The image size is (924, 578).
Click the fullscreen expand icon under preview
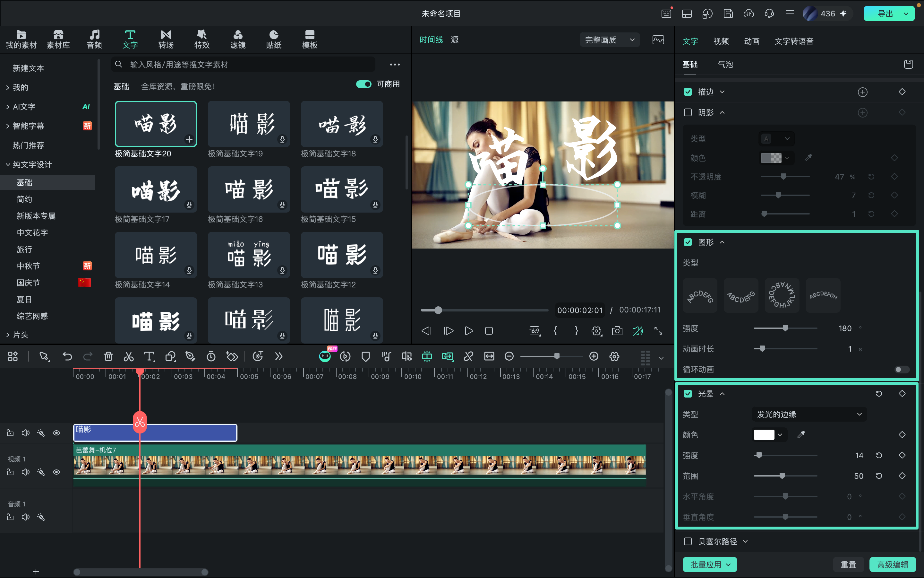pos(658,331)
